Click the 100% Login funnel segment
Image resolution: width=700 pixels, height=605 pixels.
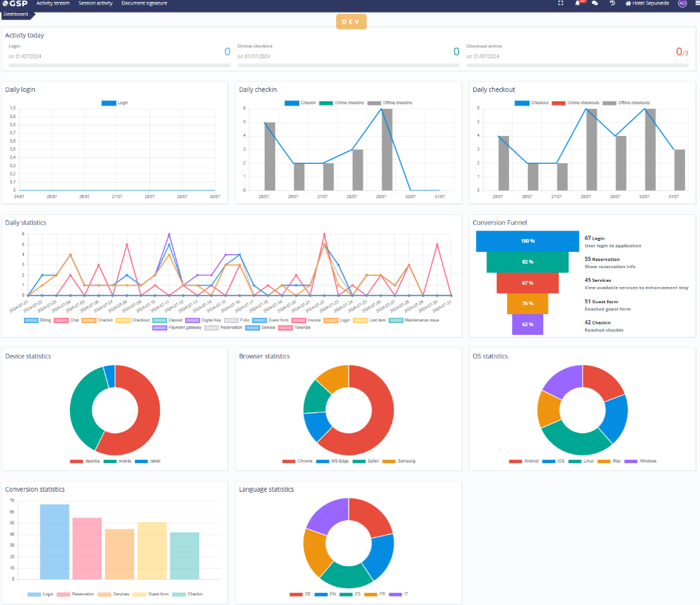pos(527,241)
